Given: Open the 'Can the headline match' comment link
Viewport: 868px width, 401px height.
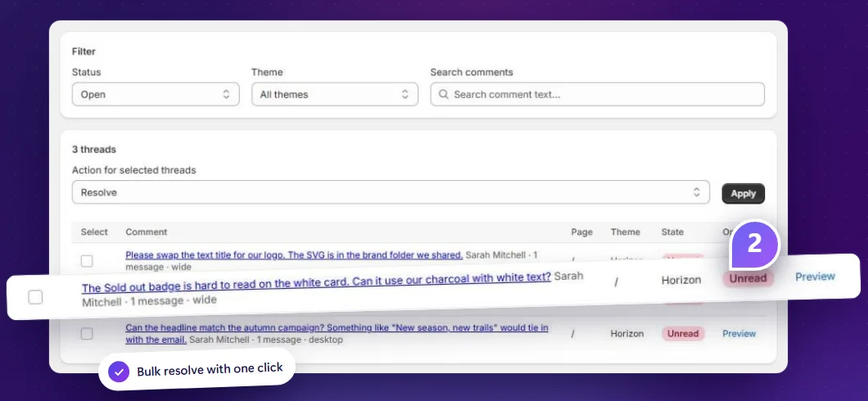Looking at the screenshot, I should point(337,334).
